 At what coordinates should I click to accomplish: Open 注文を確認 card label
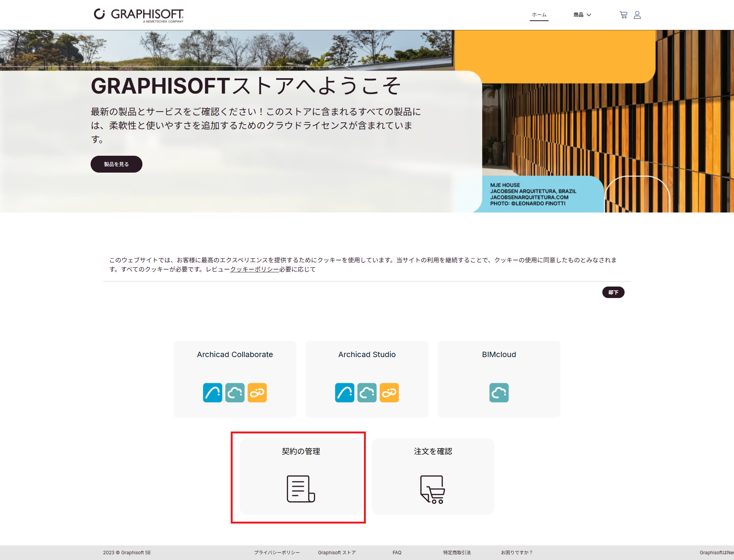coord(433,451)
